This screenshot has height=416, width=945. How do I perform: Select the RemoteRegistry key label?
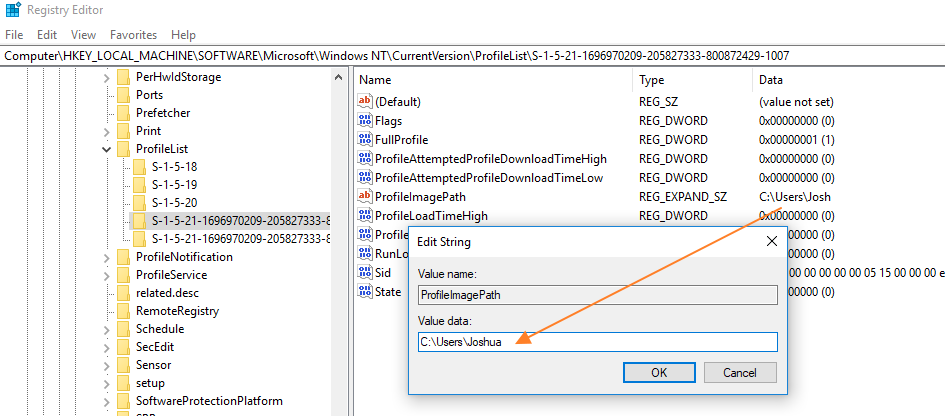177,311
